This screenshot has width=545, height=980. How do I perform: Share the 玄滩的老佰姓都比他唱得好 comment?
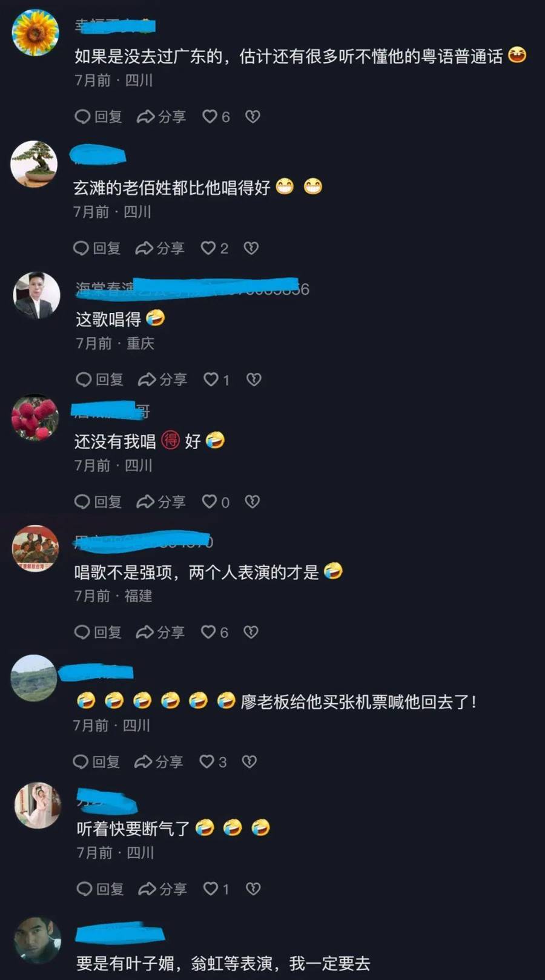point(160,248)
